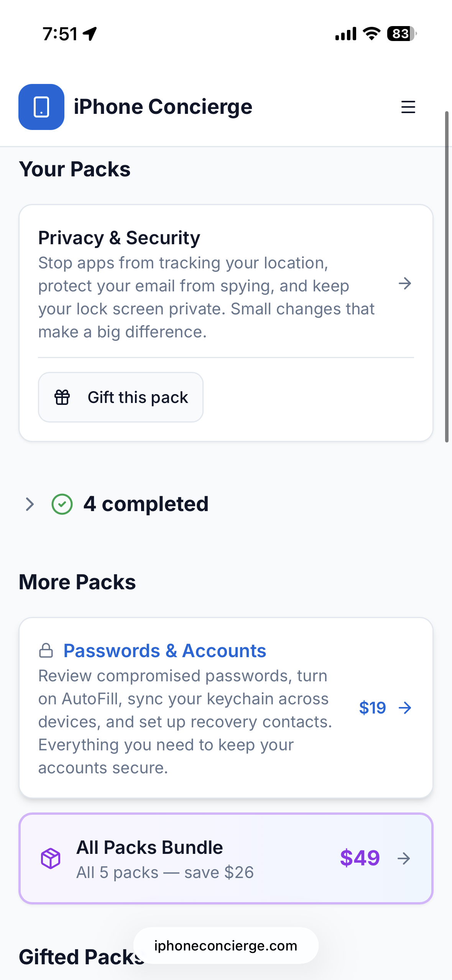This screenshot has width=452, height=980.
Task: Tap the iPhone Concierge logo icon
Action: pos(41,107)
